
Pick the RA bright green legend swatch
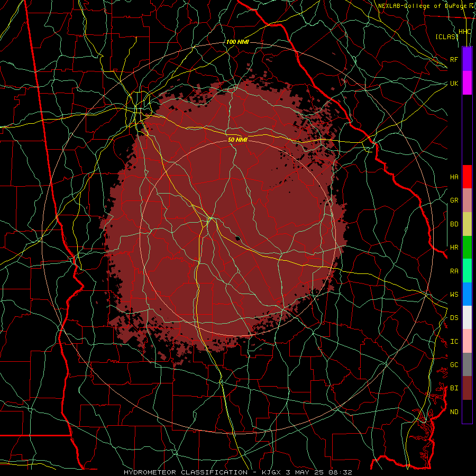[467, 271]
